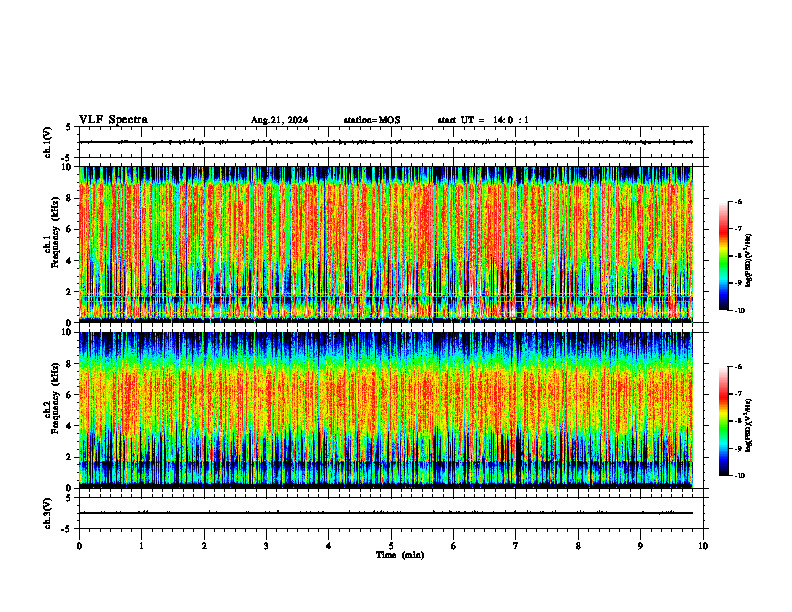Click the ch.3 voltage waveform trace
This screenshot has width=792, height=612.
coord(386,513)
